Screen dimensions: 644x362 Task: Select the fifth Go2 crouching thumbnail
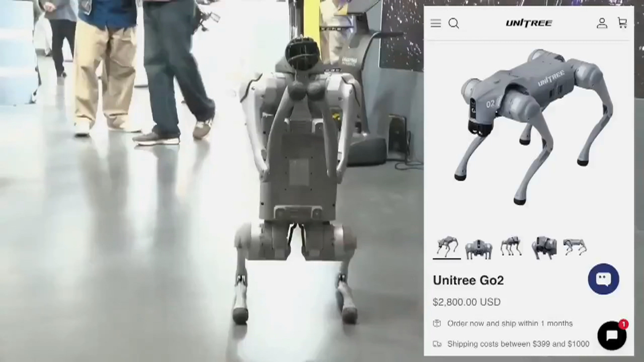point(575,247)
